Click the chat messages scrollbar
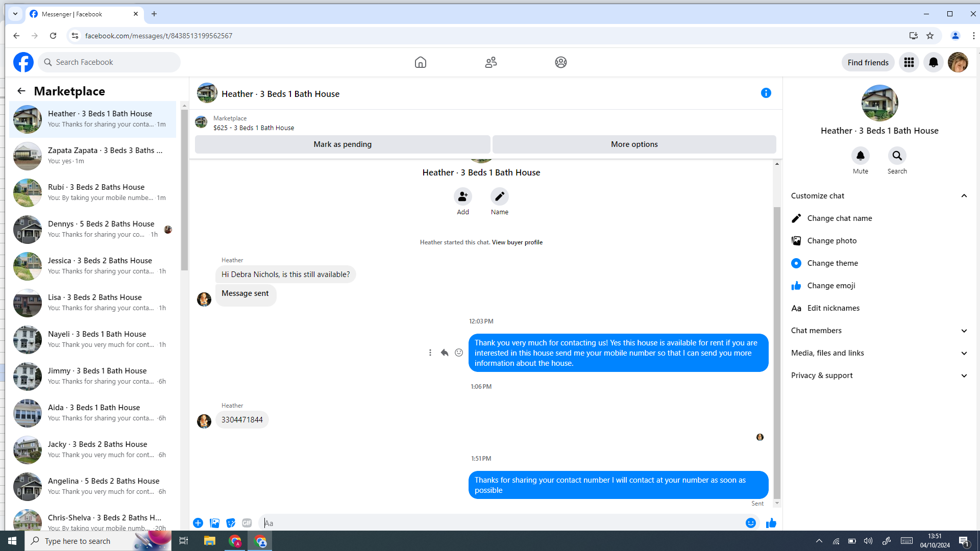 (x=777, y=352)
